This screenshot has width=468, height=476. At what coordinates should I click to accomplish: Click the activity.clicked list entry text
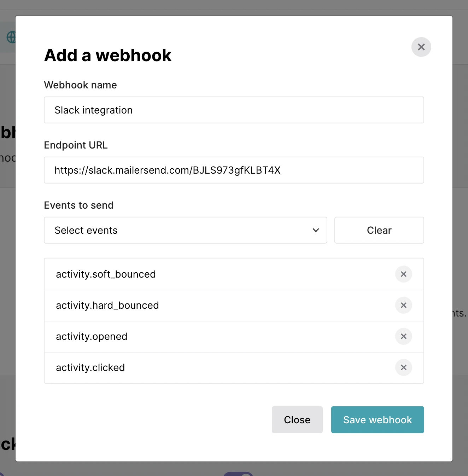(x=90, y=367)
